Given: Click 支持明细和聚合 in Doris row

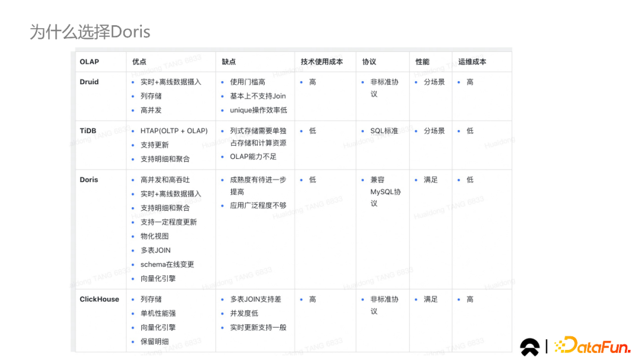Looking at the screenshot, I should pos(165,208).
